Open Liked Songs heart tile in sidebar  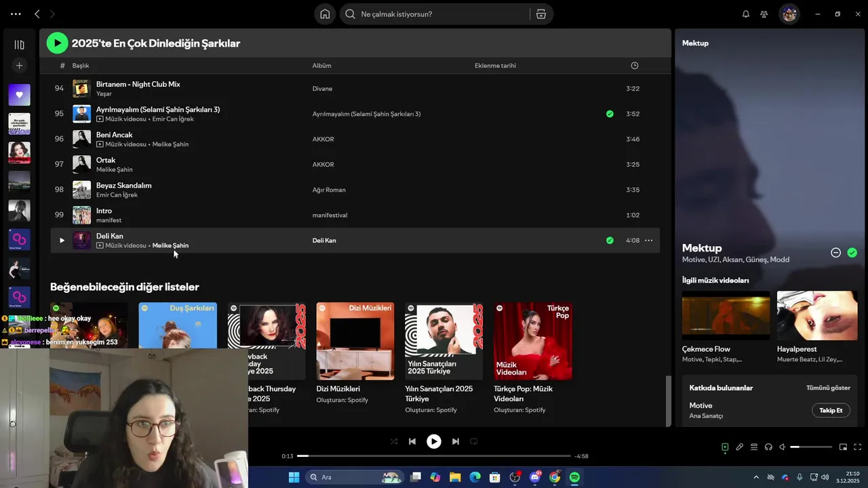(19, 95)
